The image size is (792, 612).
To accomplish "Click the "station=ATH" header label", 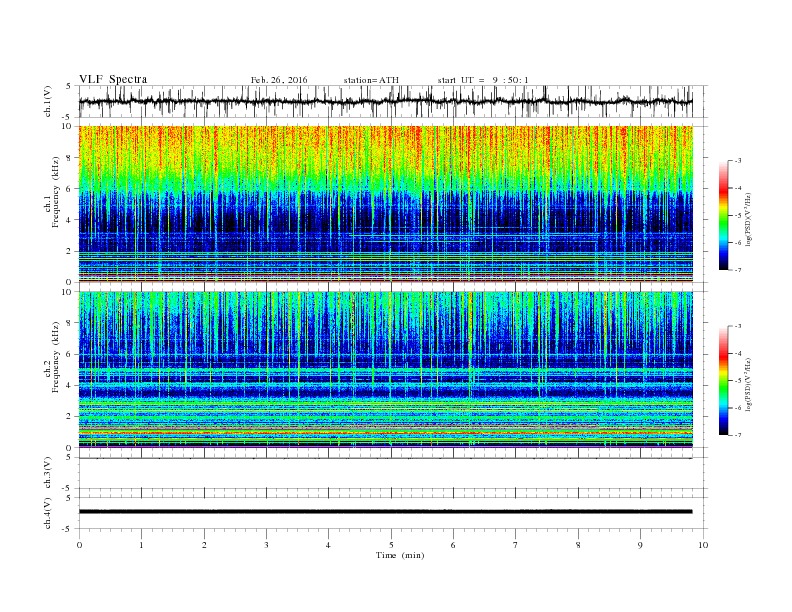I will pyautogui.click(x=371, y=80).
